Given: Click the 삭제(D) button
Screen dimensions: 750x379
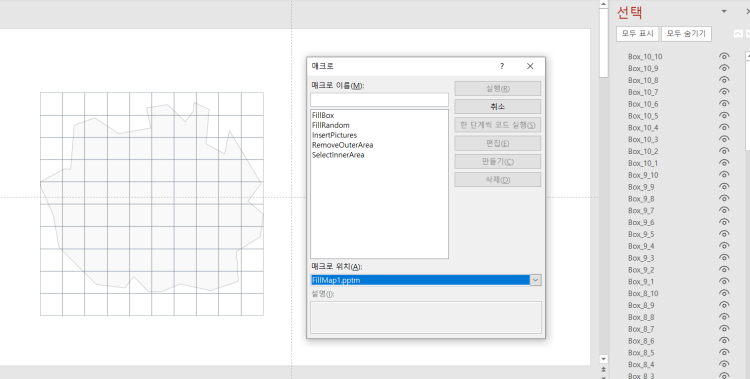Looking at the screenshot, I should [x=497, y=179].
